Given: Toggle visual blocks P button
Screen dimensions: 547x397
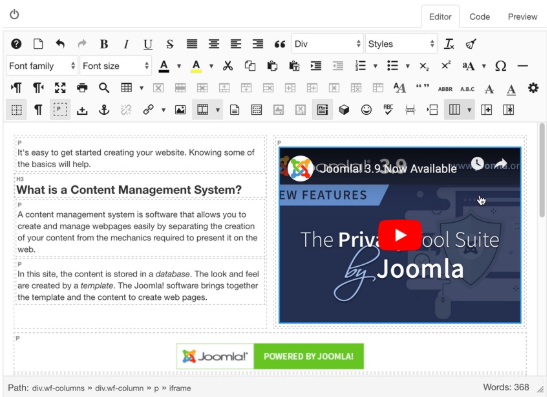Looking at the screenshot, I should coord(60,110).
